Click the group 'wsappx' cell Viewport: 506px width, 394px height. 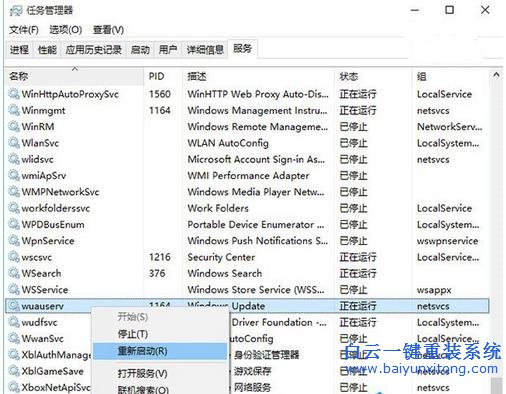tap(434, 290)
